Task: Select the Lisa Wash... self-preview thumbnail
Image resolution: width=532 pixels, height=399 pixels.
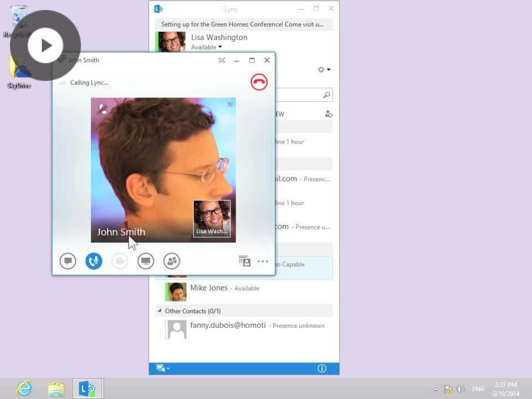Action: (212, 218)
